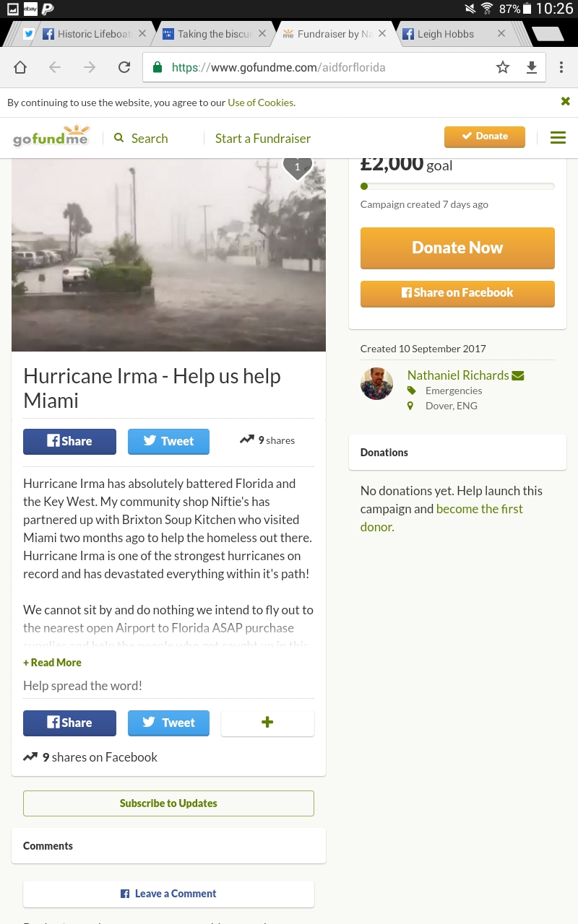Click the envelope icon beside Nathaniel Richards

click(517, 375)
